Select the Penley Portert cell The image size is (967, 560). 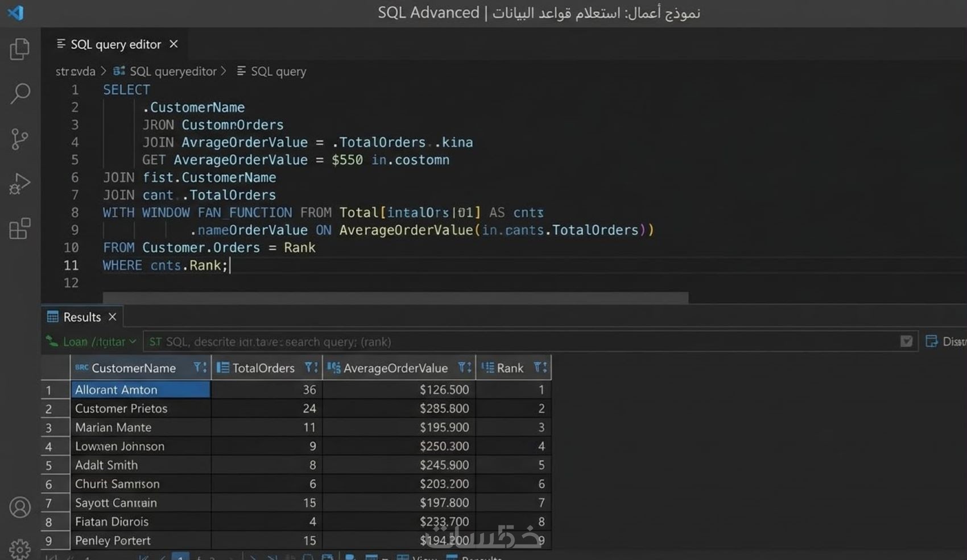click(140, 540)
